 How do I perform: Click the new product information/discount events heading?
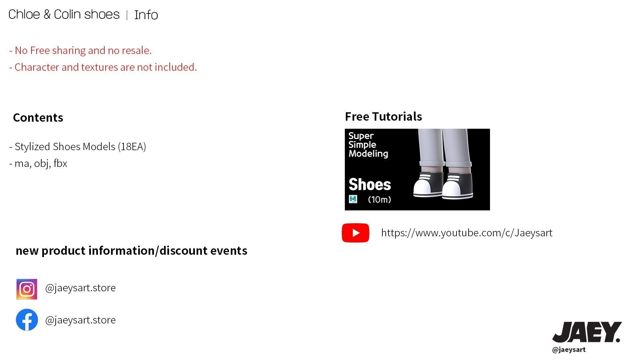(x=131, y=251)
